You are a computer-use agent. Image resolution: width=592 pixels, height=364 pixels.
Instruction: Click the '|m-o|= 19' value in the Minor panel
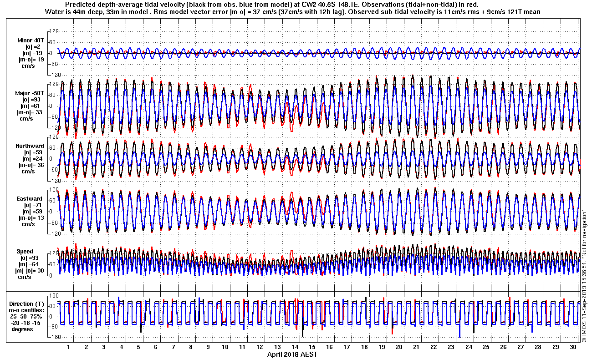(x=31, y=60)
